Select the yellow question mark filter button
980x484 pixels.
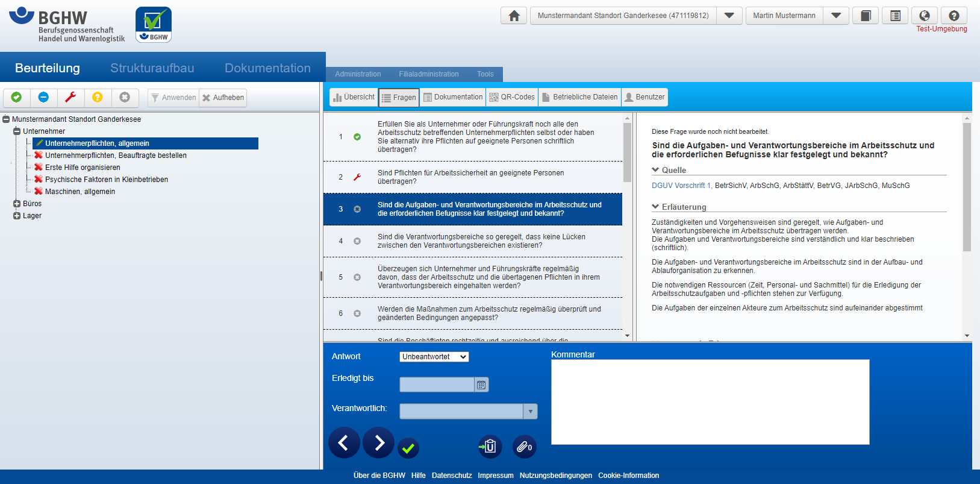(x=98, y=97)
